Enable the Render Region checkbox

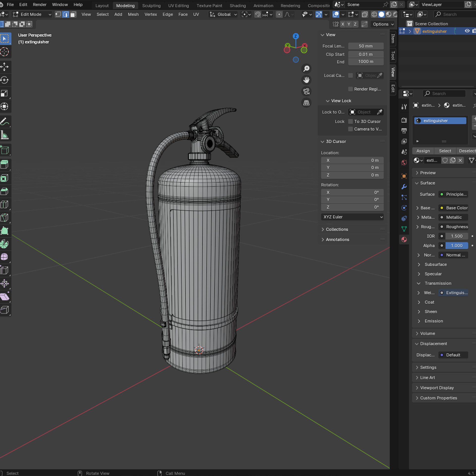click(x=350, y=89)
